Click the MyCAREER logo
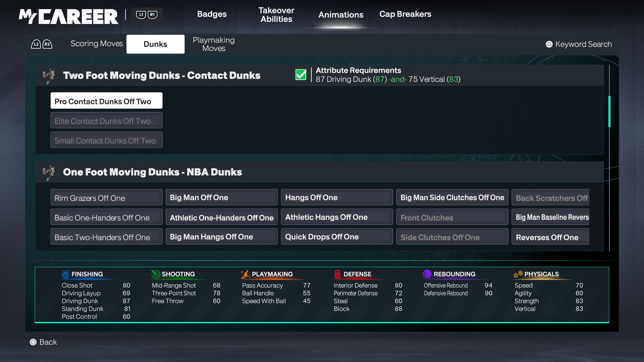644x362 pixels. [68, 16]
